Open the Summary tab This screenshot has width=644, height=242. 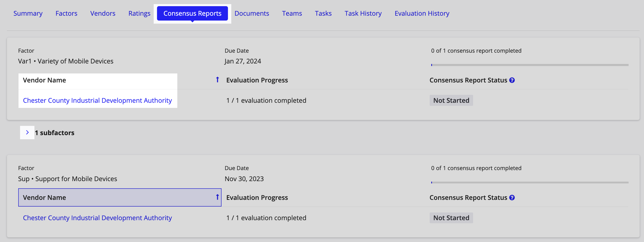click(x=28, y=13)
